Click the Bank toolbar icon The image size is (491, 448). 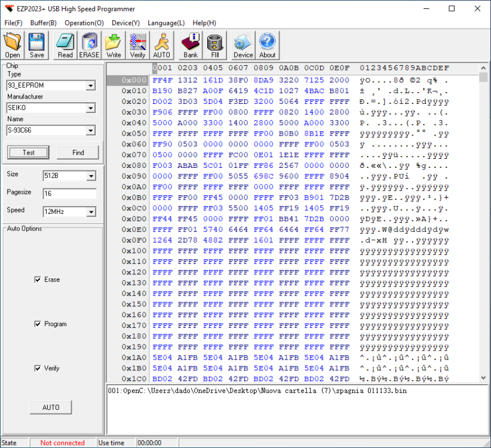click(x=190, y=45)
